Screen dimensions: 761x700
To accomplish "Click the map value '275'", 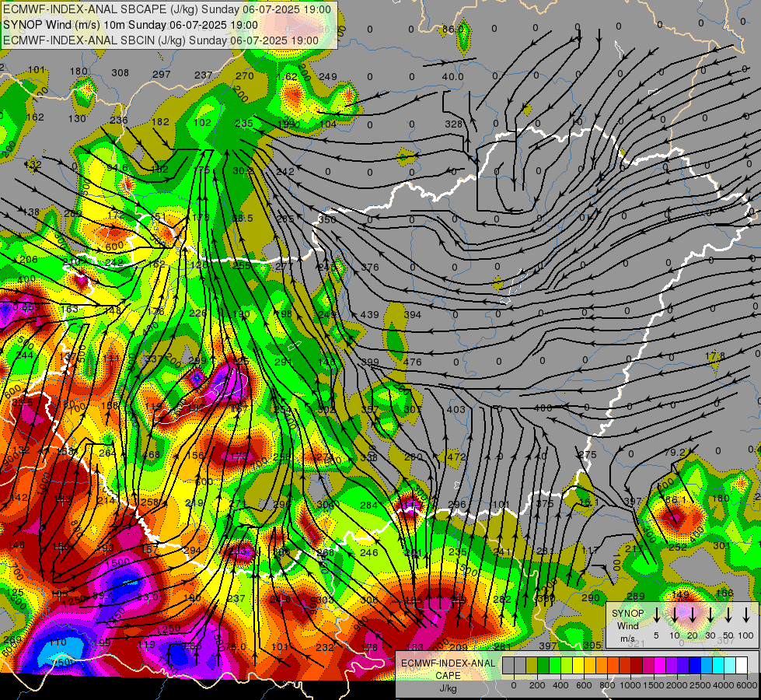I will (587, 455).
